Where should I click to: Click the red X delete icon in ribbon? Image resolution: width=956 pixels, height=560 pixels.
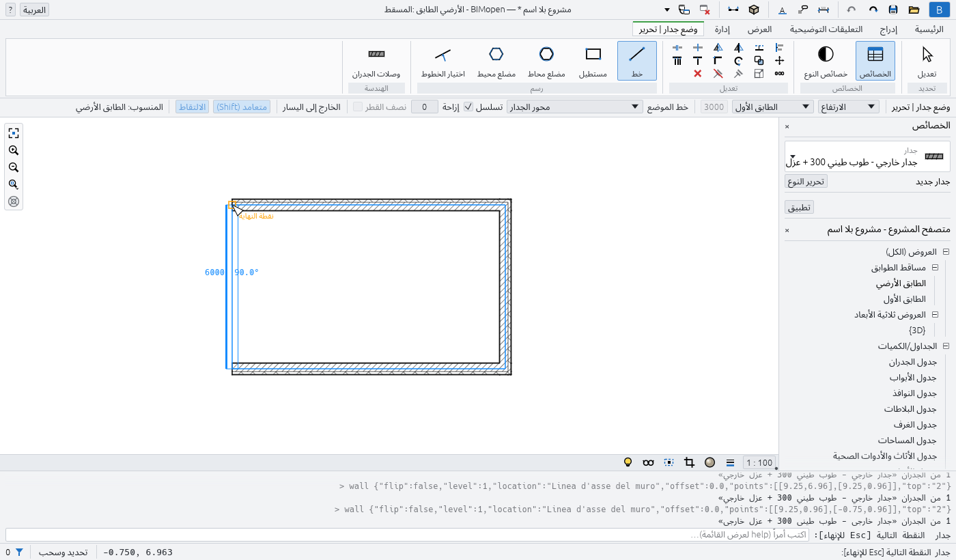pyautogui.click(x=698, y=73)
